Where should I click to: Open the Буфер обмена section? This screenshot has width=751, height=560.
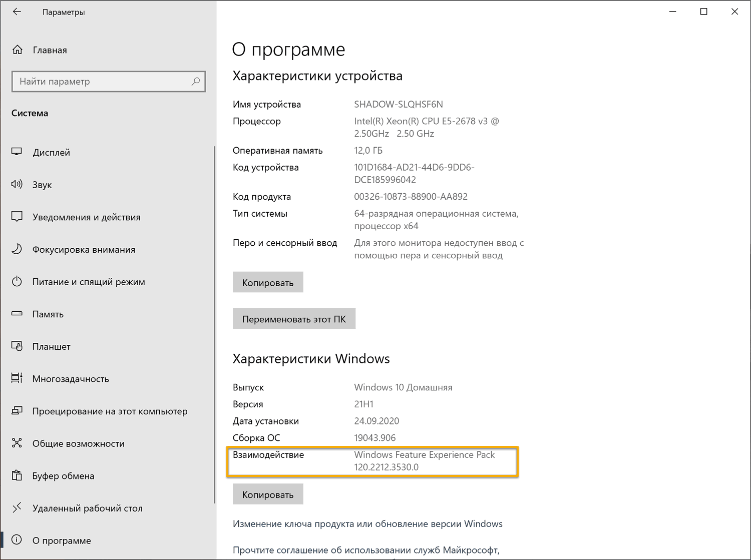[x=63, y=475]
